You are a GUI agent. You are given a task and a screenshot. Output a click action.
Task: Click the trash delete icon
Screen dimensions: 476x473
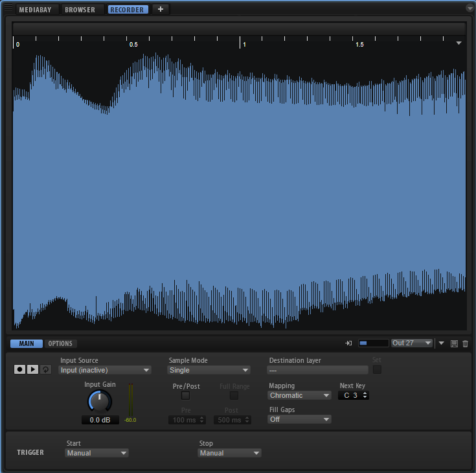(465, 343)
